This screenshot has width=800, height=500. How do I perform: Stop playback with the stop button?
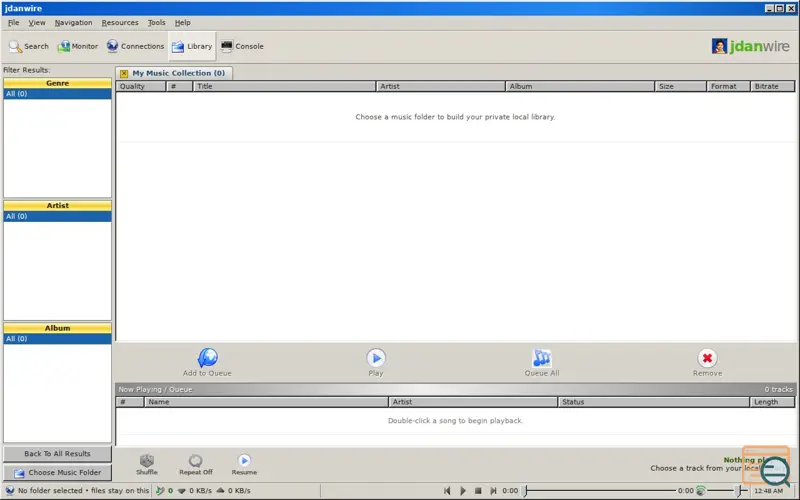pyautogui.click(x=478, y=491)
